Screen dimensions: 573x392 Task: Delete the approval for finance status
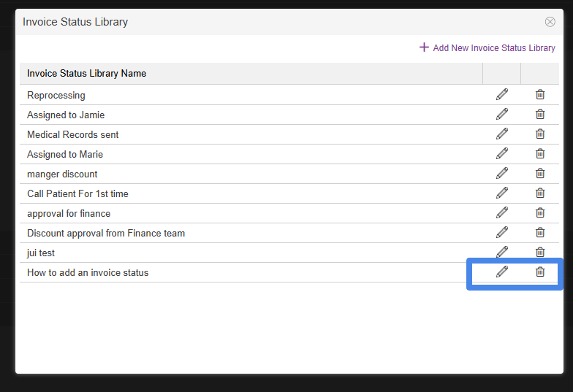click(x=540, y=212)
